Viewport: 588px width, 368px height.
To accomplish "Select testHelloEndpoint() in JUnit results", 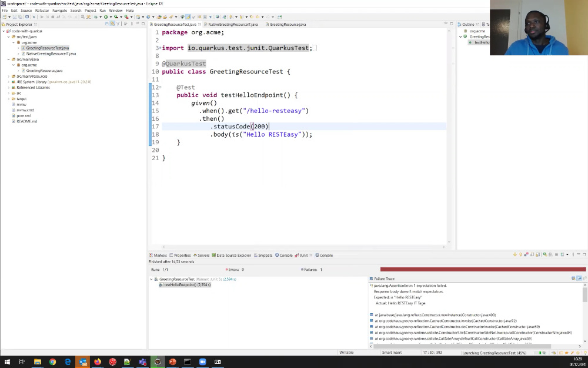I will point(187,284).
